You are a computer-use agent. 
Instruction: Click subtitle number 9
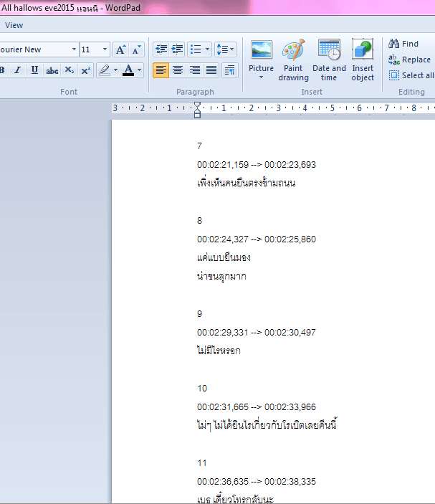[199, 314]
